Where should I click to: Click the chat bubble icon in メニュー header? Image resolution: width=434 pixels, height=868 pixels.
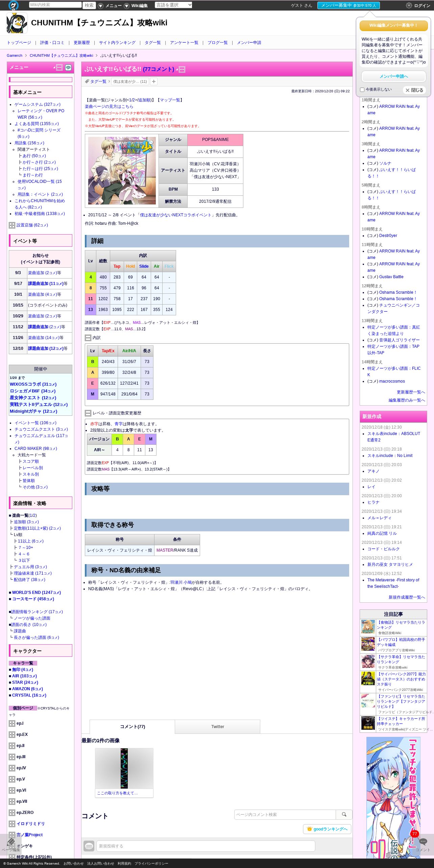68,68
